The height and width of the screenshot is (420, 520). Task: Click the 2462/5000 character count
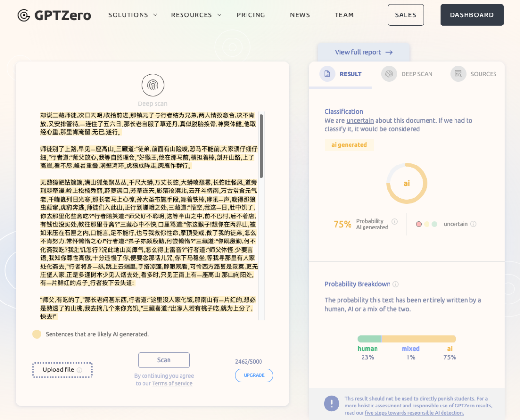click(248, 362)
